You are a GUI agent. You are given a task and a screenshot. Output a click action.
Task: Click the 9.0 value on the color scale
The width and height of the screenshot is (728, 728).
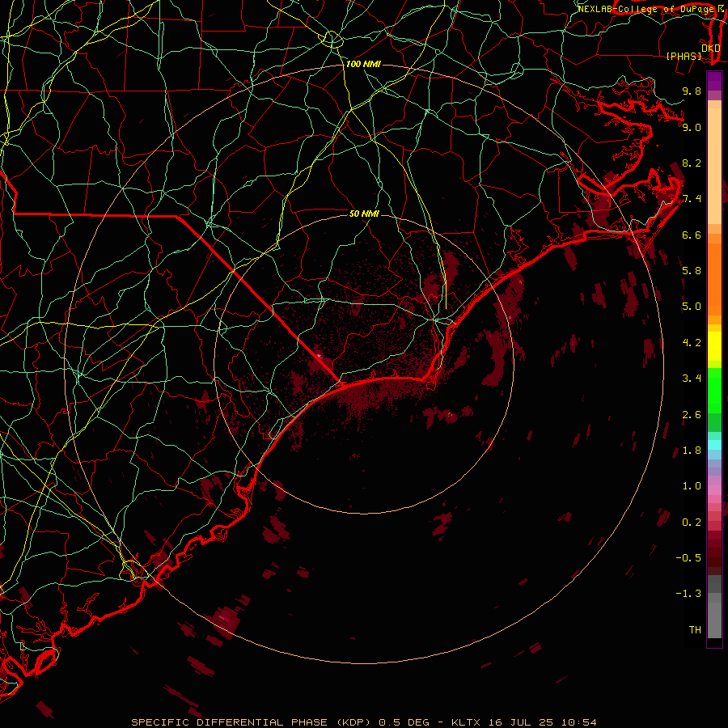pyautogui.click(x=692, y=127)
